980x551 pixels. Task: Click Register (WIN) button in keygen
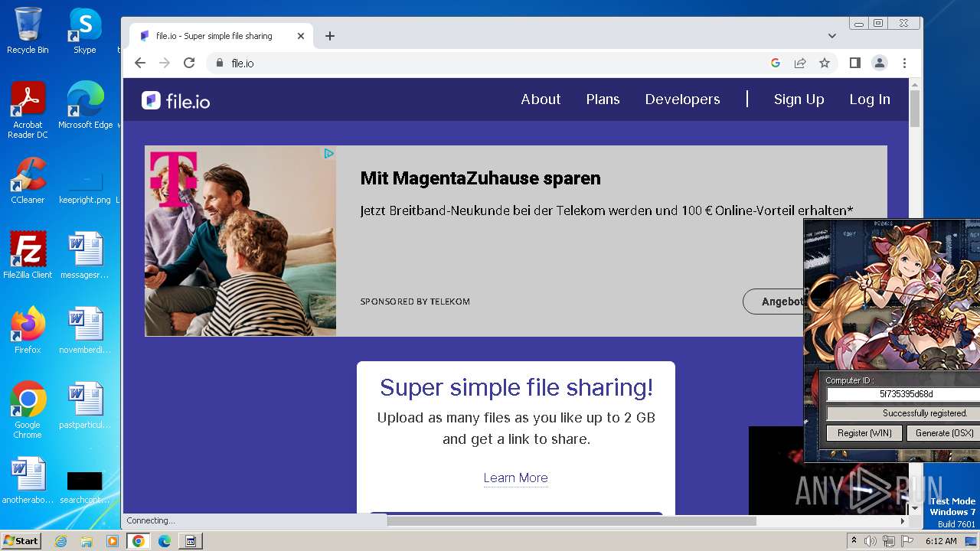(864, 433)
